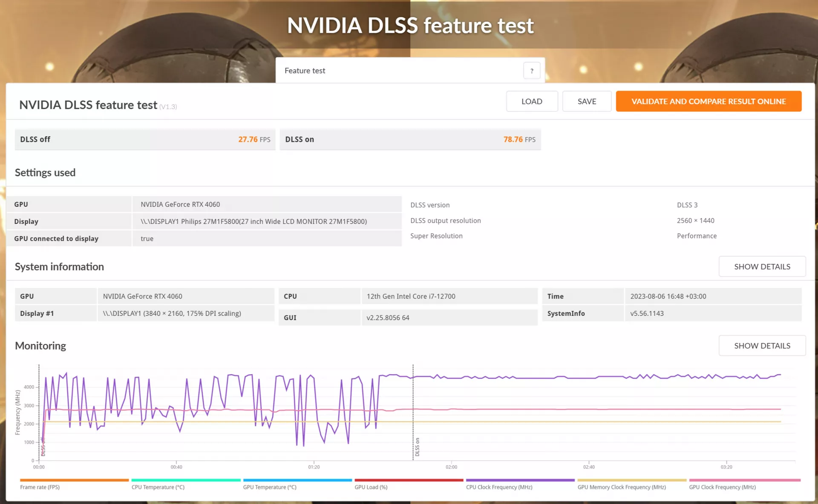This screenshot has width=818, height=504.
Task: Show details for System information
Action: pos(762,266)
